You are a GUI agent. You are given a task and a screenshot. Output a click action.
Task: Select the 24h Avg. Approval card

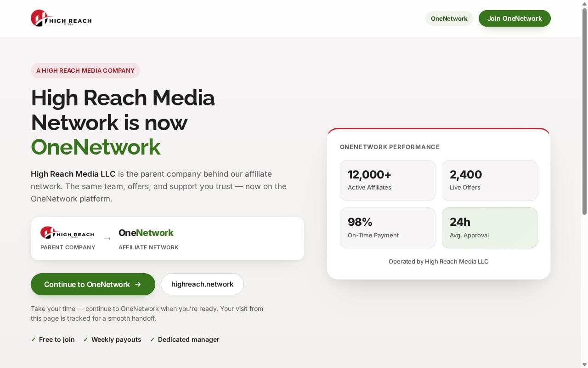tap(490, 228)
